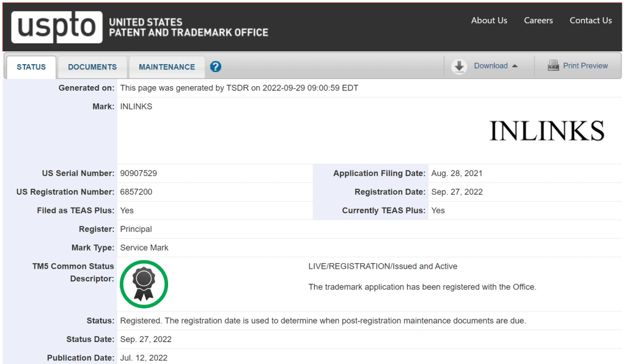Click the Filed as TEAS Plus value Yes

[127, 211]
